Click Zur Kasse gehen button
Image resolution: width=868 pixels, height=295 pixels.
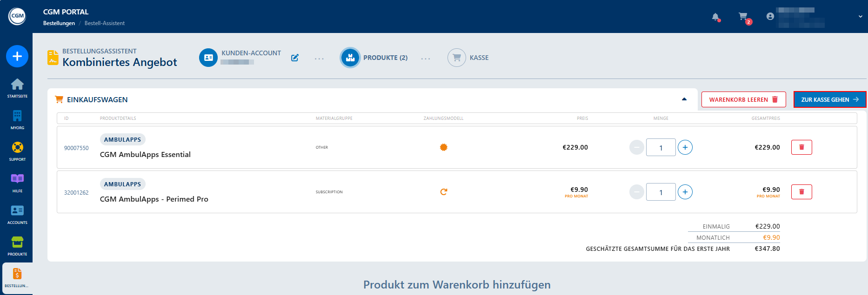830,99
